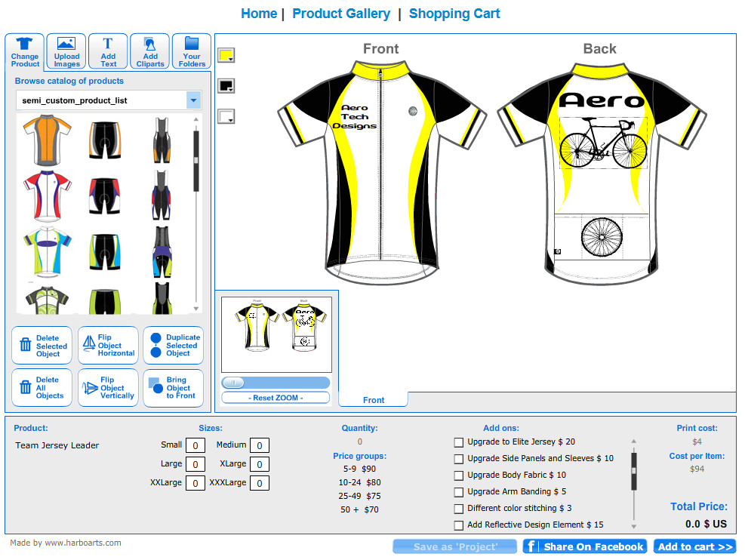The width and height of the screenshot is (745, 560).
Task: Click the XXLarge size quantity field
Action: click(x=195, y=483)
